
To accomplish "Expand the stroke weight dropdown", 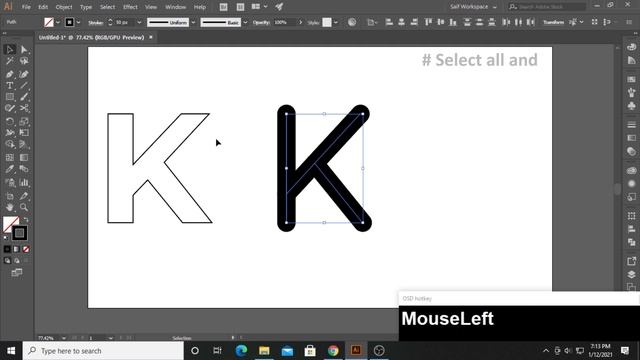I will pos(139,22).
